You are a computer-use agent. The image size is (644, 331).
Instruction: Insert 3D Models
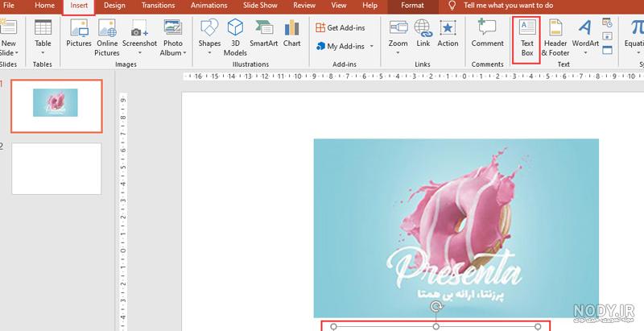235,38
